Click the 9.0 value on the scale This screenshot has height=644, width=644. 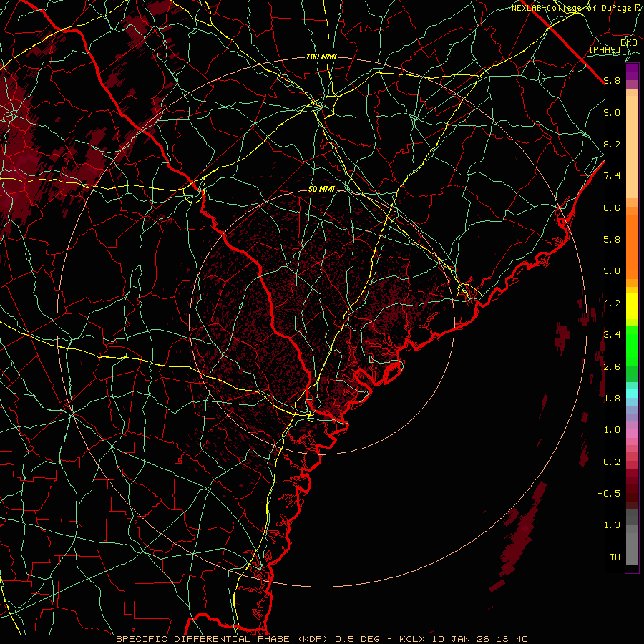612,113
